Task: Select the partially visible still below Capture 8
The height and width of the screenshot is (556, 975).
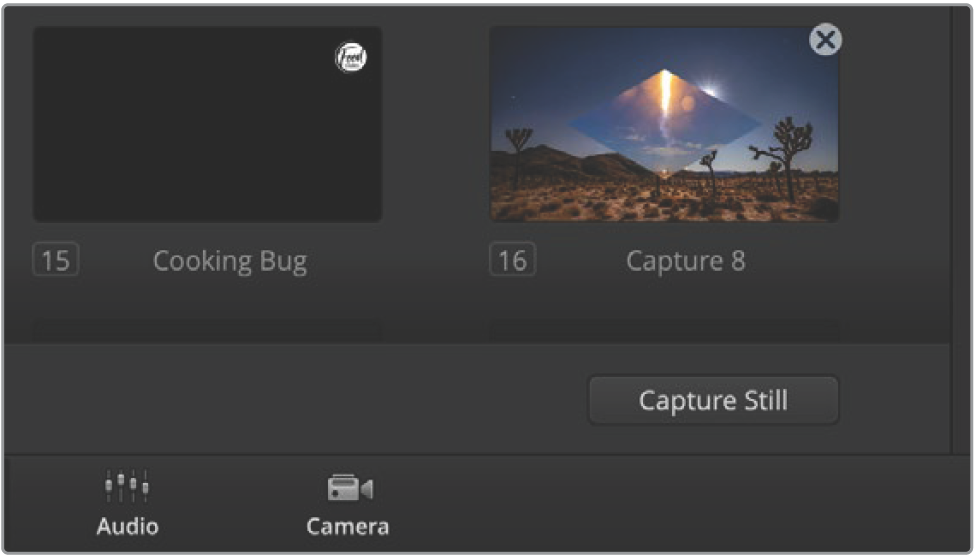Action: point(663,331)
